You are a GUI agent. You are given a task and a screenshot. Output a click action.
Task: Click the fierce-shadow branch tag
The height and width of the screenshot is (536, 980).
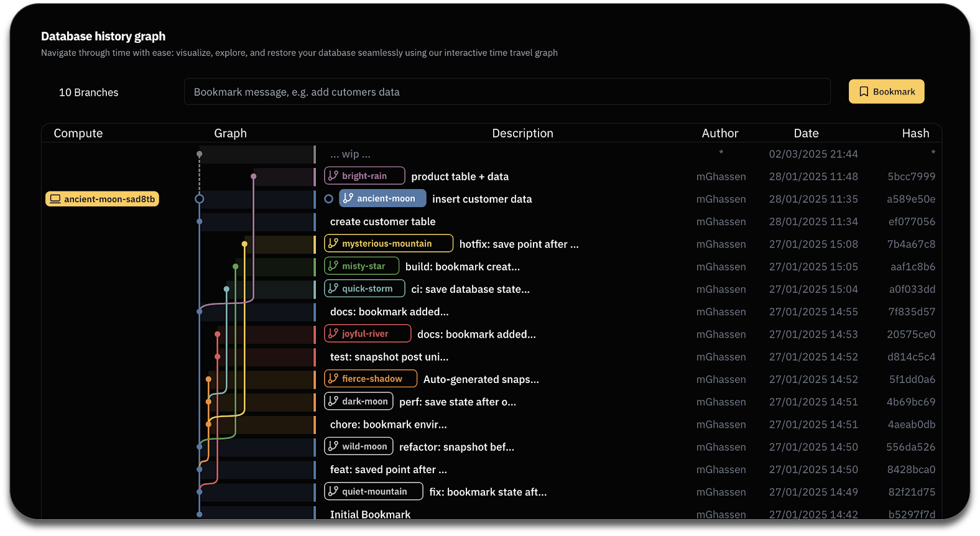(x=371, y=379)
